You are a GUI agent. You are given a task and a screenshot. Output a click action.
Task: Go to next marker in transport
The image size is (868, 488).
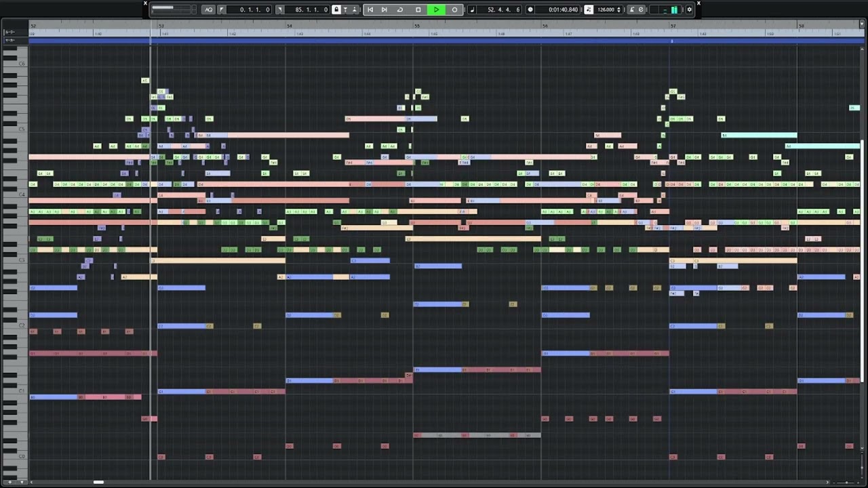click(x=384, y=9)
